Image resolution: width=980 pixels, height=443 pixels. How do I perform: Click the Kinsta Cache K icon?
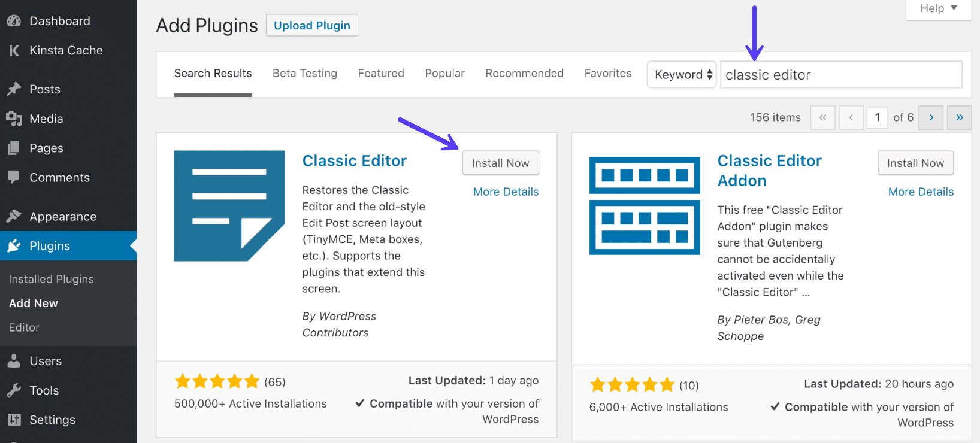coord(14,51)
